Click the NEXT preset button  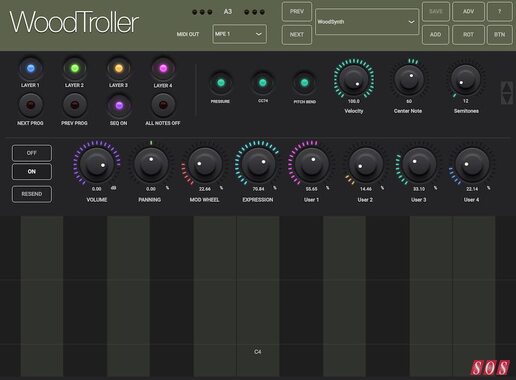(x=297, y=35)
